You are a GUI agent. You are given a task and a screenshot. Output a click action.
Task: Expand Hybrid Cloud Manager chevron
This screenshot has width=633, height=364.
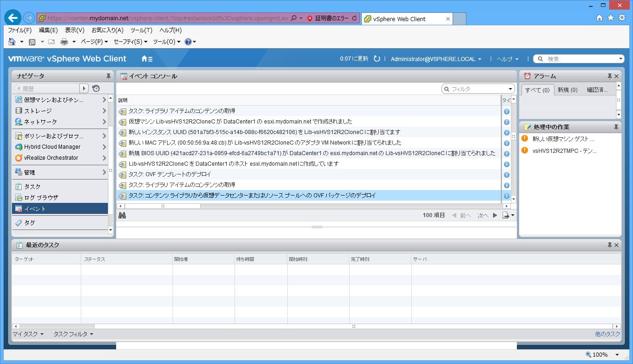pyautogui.click(x=104, y=147)
